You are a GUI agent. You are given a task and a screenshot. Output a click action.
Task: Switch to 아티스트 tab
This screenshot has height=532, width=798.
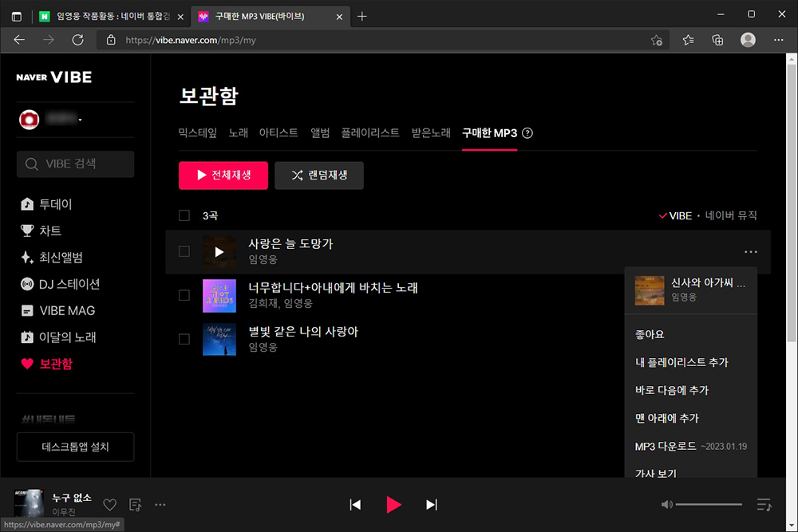click(x=279, y=132)
